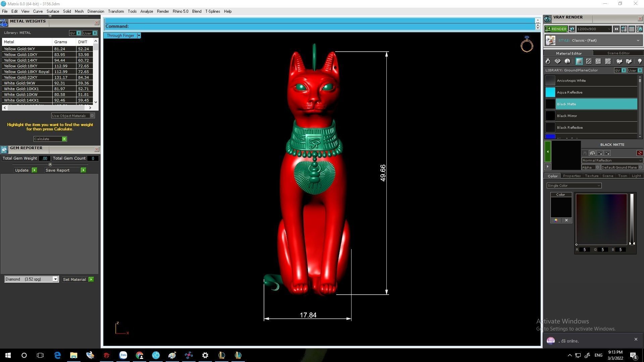
Task: Open the Style Classic (Fast) dropdown
Action: point(594,41)
